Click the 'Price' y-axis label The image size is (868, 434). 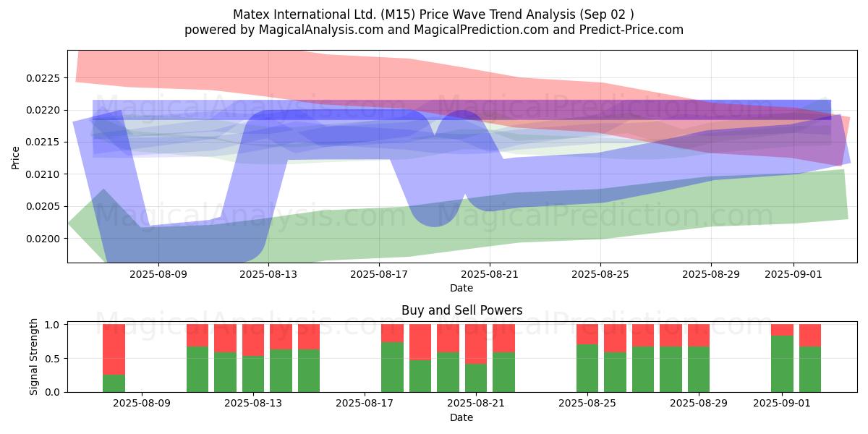[x=15, y=157]
